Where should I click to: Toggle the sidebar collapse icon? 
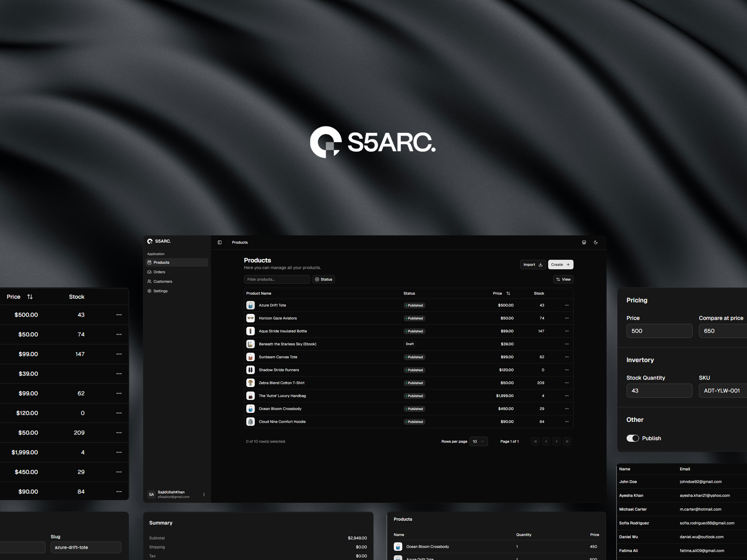tap(219, 242)
